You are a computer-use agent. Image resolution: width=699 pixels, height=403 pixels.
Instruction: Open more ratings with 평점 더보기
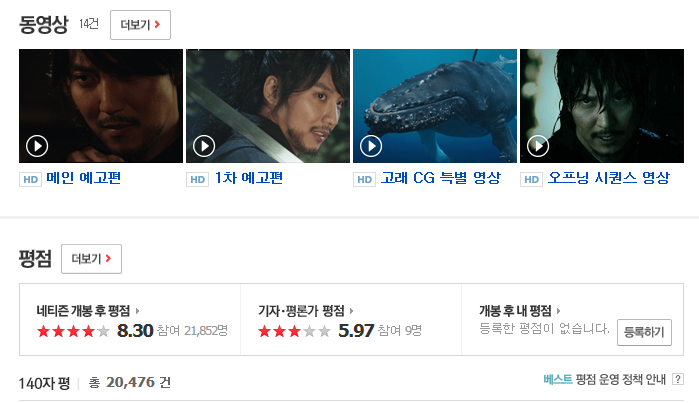point(91,259)
